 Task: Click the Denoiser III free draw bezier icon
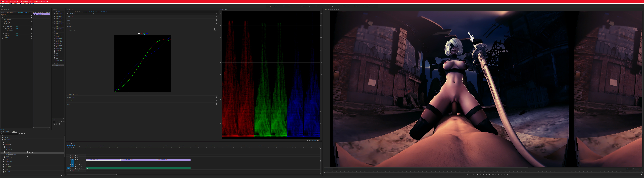[x=9, y=23]
